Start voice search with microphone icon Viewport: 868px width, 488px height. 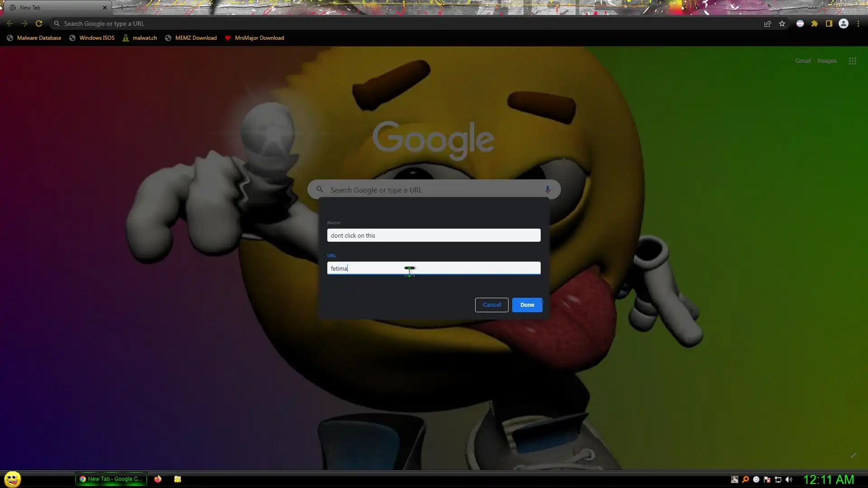(547, 189)
